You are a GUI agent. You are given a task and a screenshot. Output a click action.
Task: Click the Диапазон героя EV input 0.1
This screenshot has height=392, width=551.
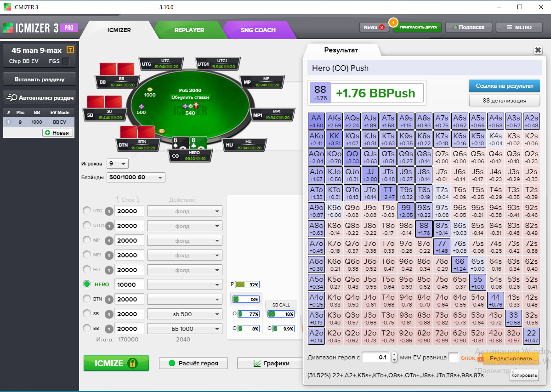(375, 358)
